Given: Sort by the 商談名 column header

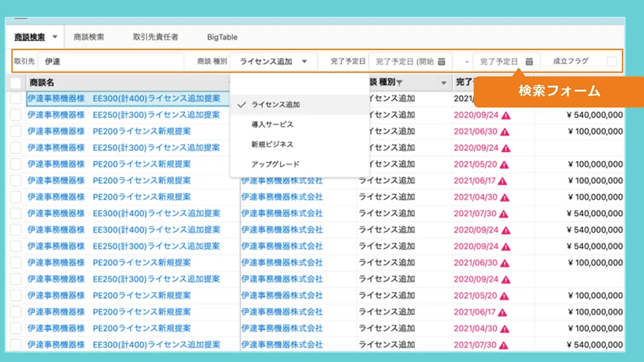Looking at the screenshot, I should click(42, 83).
